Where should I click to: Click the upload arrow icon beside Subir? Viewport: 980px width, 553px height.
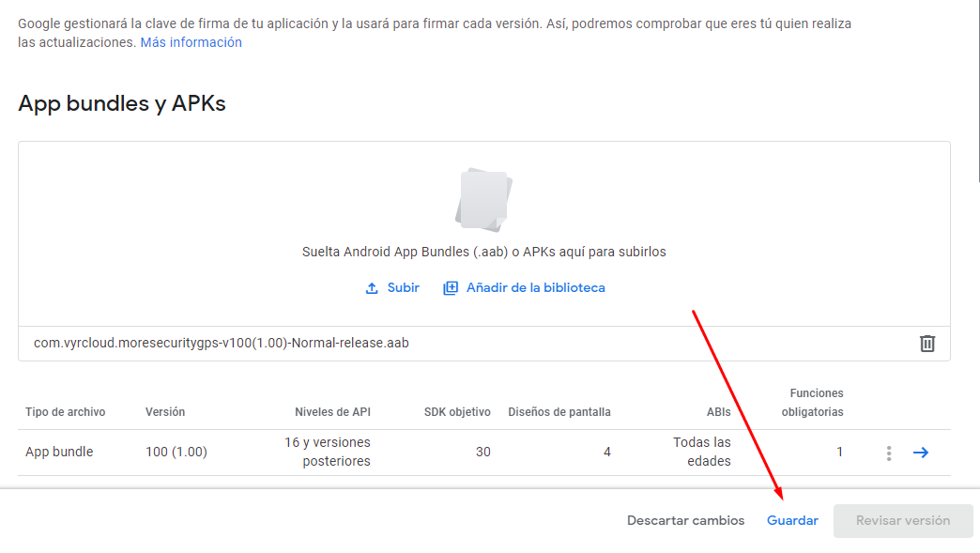tap(372, 288)
